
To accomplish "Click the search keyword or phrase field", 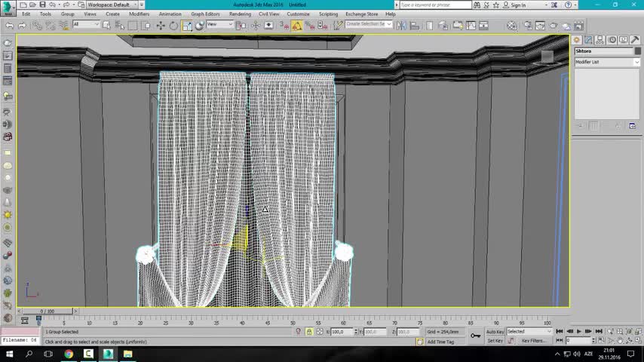I will [435, 5].
